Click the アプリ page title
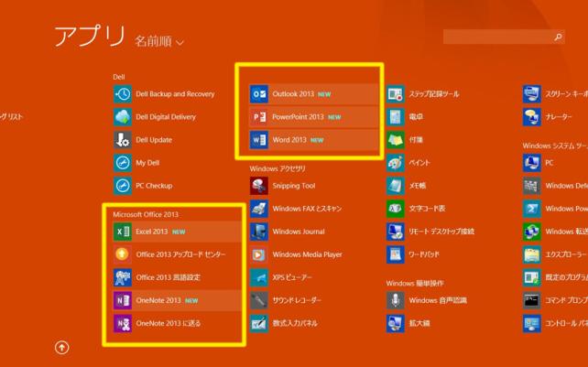The height and width of the screenshot is (367, 588). point(90,37)
